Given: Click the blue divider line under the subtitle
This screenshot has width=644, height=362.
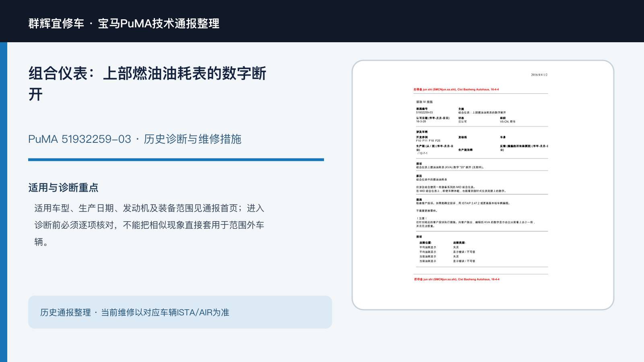Looking at the screenshot, I should [176, 160].
